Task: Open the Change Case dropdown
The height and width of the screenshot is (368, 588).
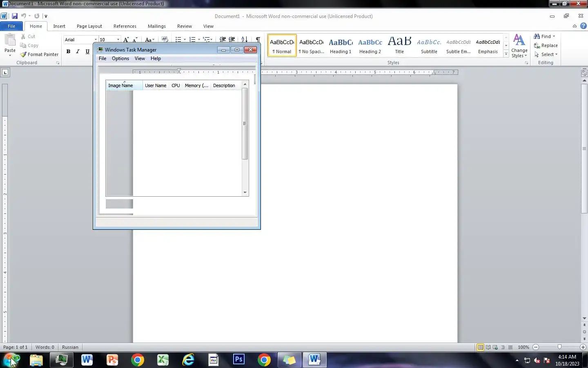Action: [149, 40]
